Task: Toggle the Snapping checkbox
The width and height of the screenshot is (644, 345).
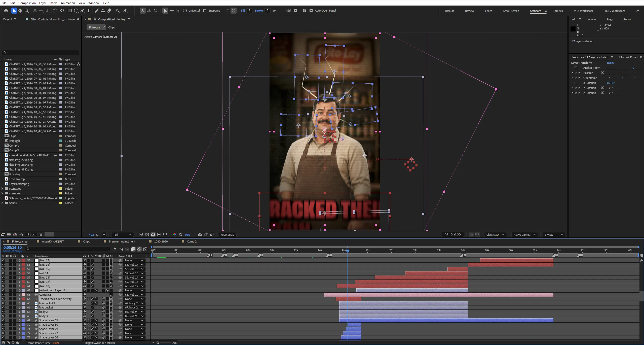Action: point(205,11)
